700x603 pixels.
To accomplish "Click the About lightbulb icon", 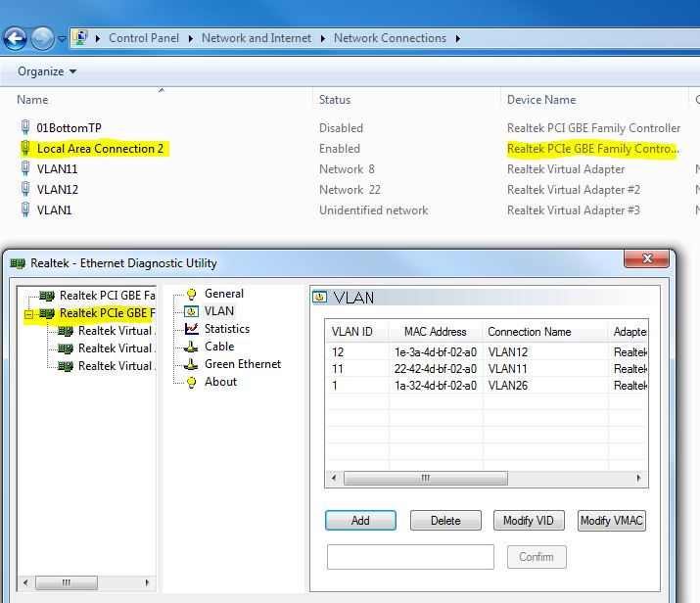I will coord(192,383).
